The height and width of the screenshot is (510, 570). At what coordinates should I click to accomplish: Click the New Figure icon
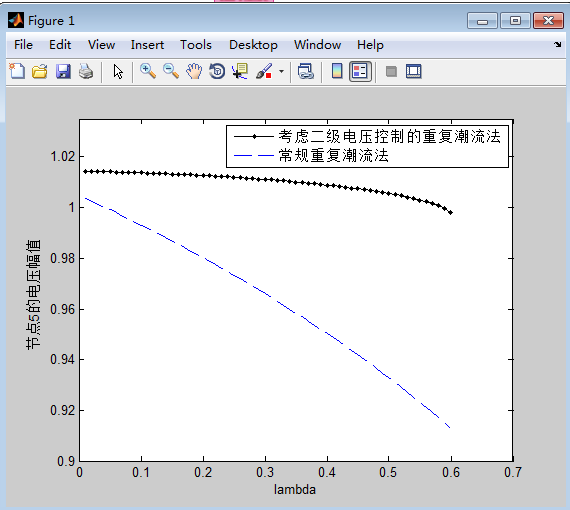[x=17, y=71]
